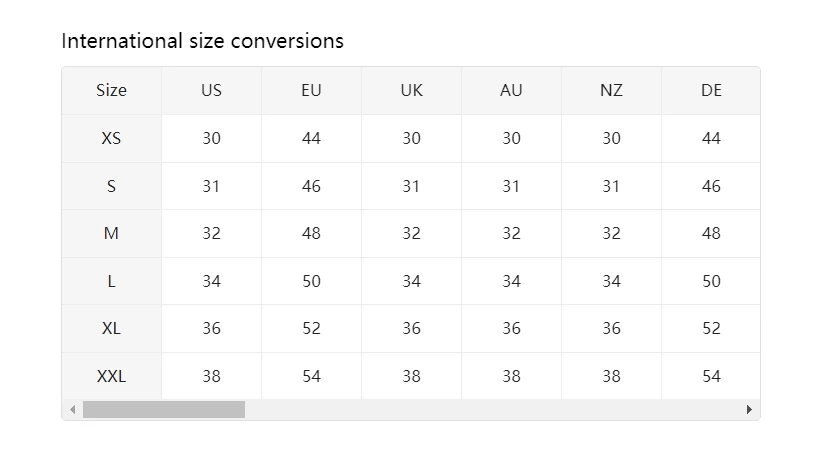Click the left scroll arrow
817x456 pixels.
[x=72, y=410]
